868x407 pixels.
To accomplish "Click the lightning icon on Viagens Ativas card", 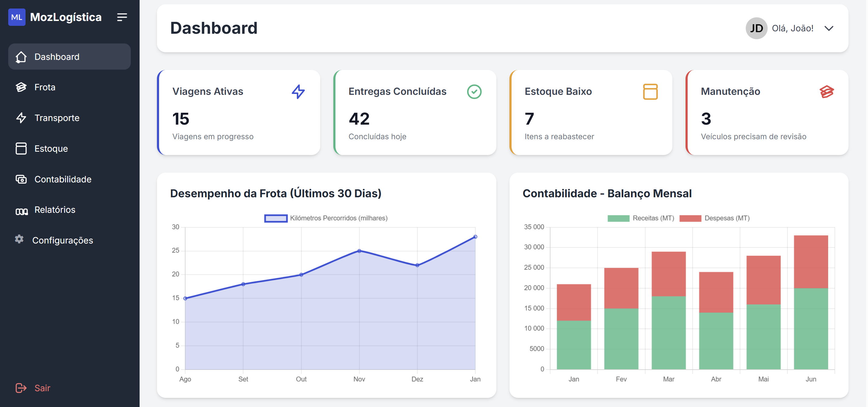I will coord(298,91).
